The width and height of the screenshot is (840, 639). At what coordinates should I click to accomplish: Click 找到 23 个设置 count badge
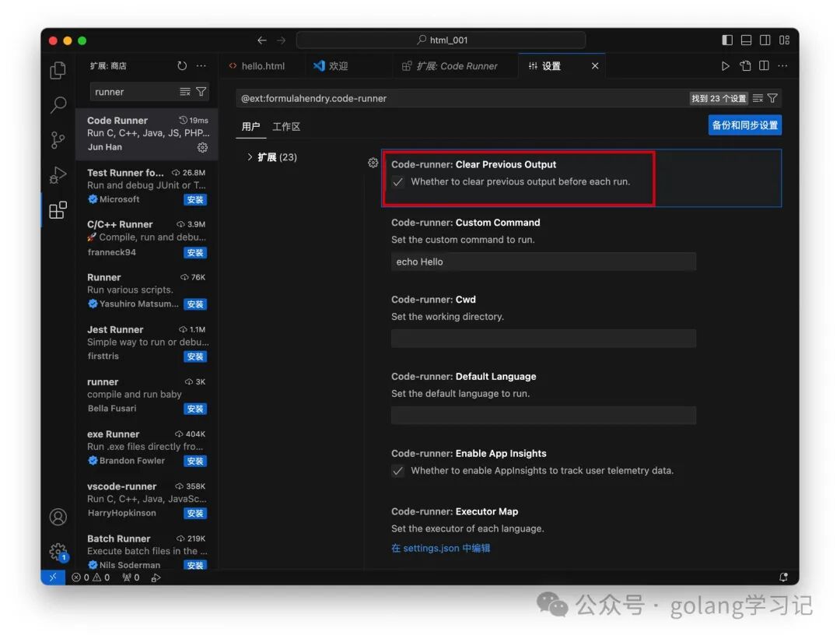(719, 98)
